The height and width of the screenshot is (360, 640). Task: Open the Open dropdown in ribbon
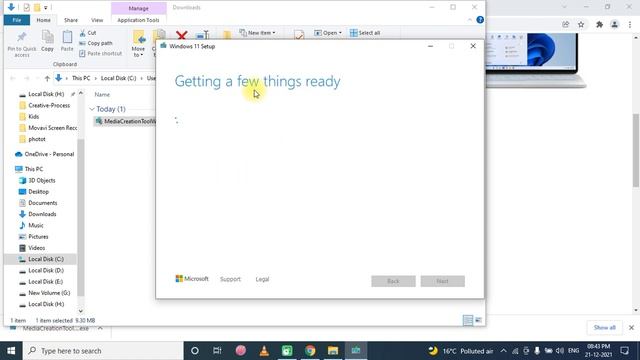coord(328,33)
